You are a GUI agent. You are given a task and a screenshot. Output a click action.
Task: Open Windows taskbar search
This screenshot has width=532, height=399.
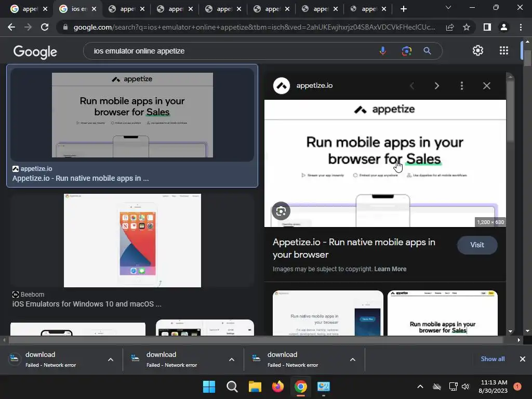tap(232, 387)
